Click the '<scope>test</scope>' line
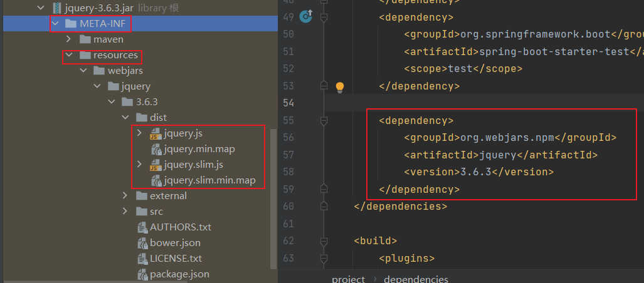The width and height of the screenshot is (644, 283). tap(463, 68)
